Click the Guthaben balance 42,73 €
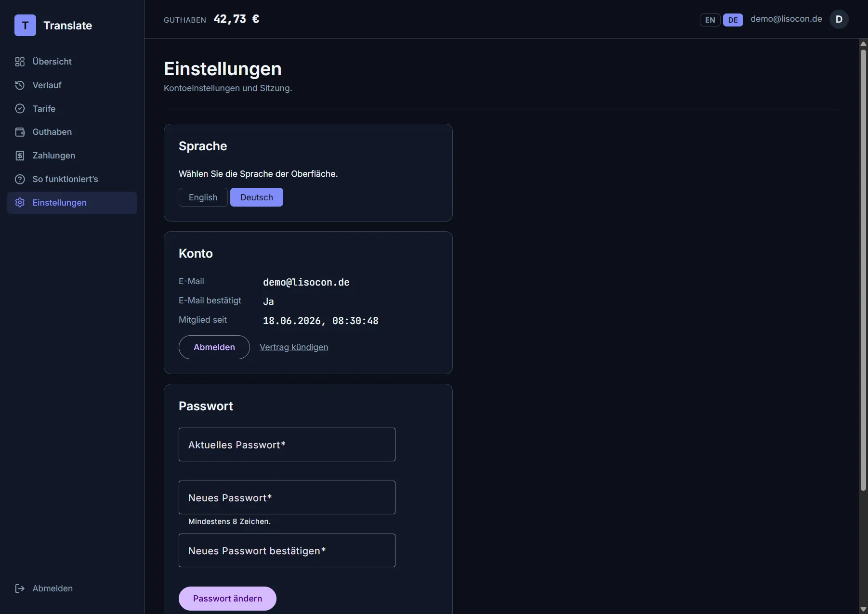868x614 pixels. click(x=237, y=19)
